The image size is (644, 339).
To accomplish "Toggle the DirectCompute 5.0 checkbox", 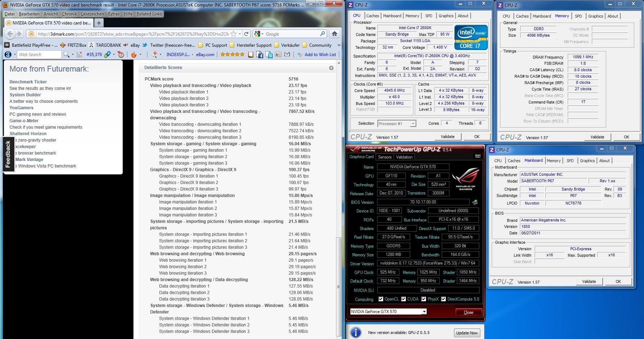I will coord(443,299).
